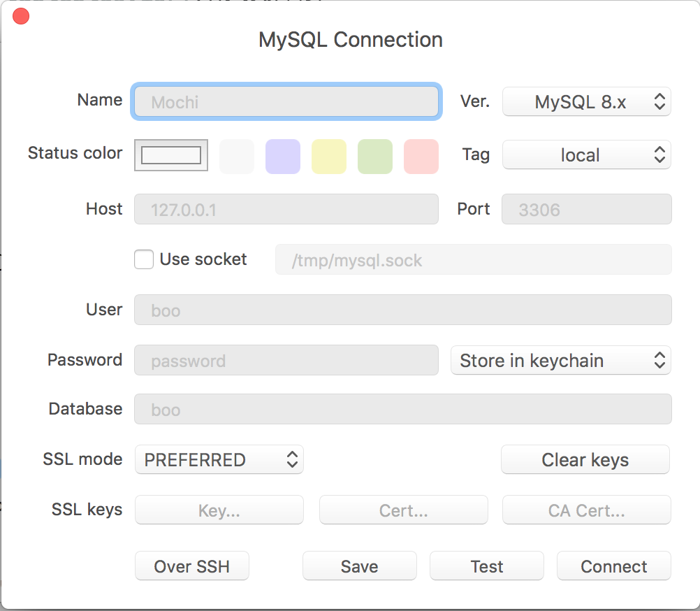Focus the Host input field

[x=286, y=209]
